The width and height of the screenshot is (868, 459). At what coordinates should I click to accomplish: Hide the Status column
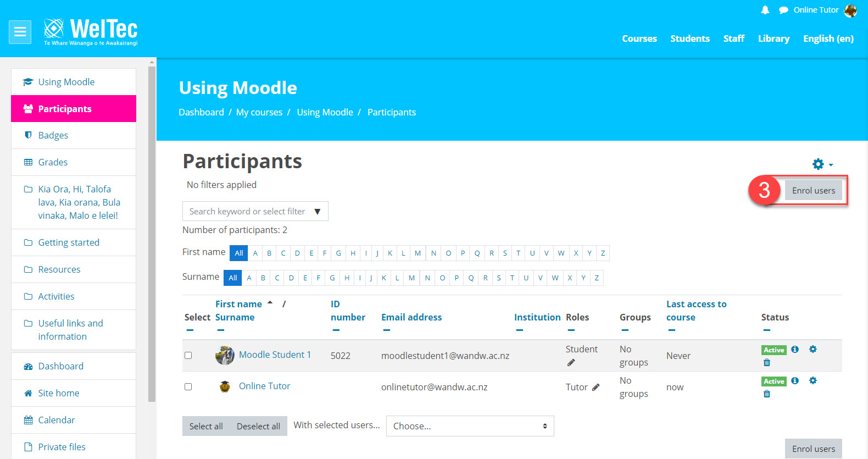click(x=766, y=330)
